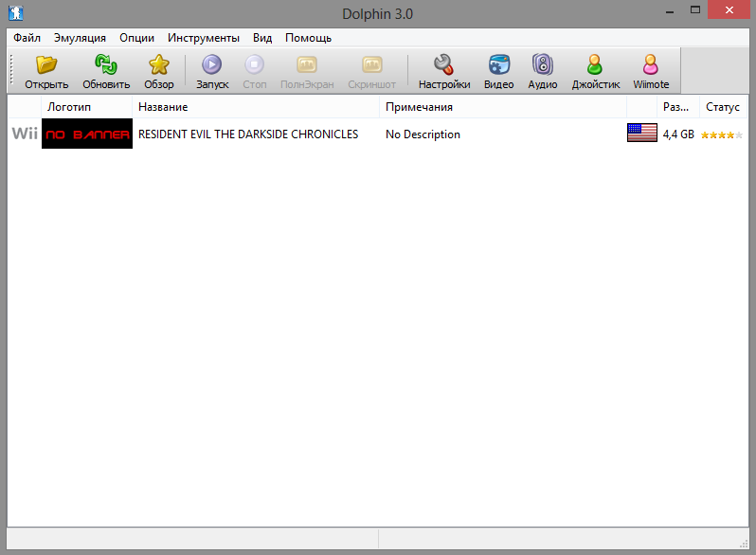Viewport: 756px width, 555px height.
Task: Select RESIDENT EVIL THE DARKSIDE CHRONICLES row
Action: 377,134
